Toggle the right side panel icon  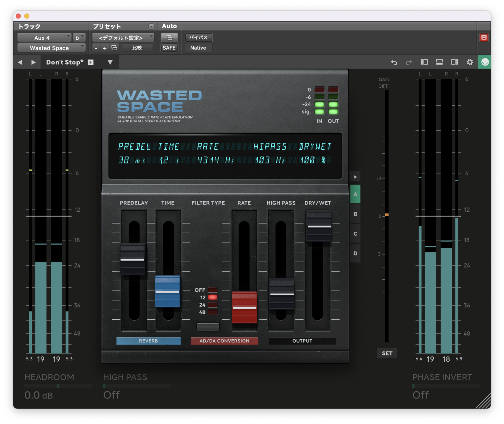[454, 62]
